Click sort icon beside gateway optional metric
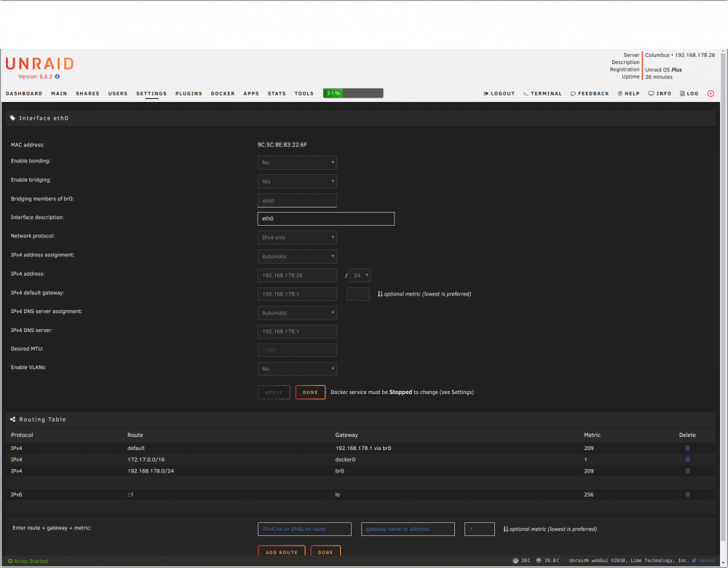The height and width of the screenshot is (568, 728). click(380, 294)
